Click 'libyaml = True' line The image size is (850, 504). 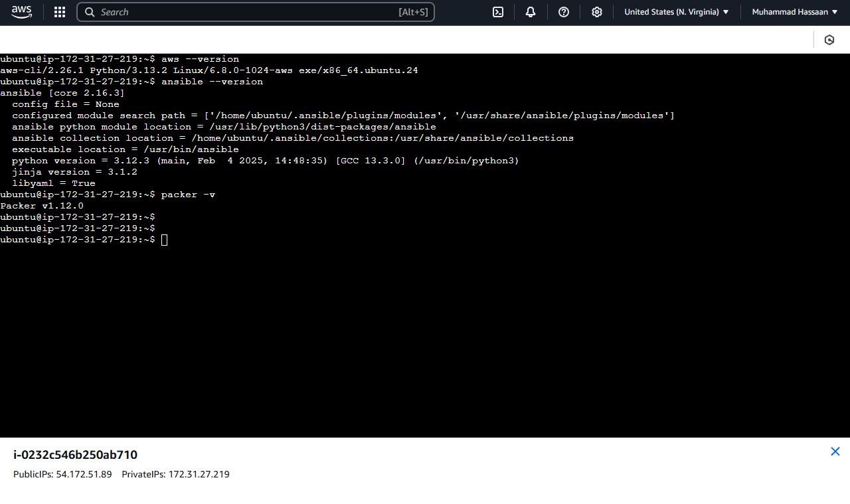(x=54, y=183)
